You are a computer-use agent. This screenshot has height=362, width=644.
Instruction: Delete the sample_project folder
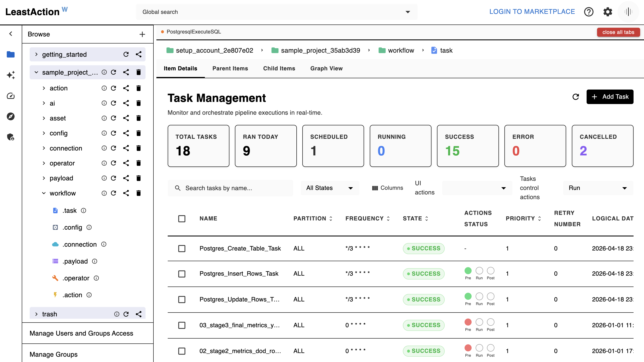pos(138,72)
